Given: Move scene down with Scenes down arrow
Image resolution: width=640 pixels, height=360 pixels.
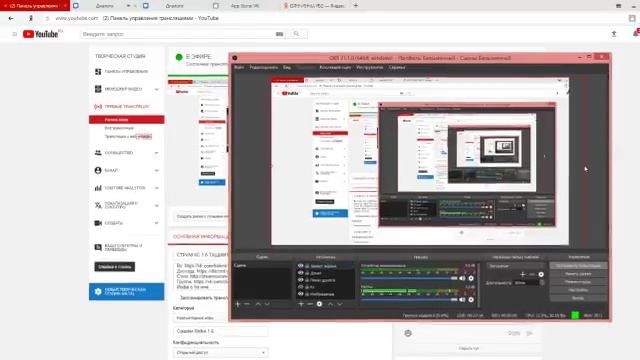Looking at the screenshot, I should (x=267, y=304).
